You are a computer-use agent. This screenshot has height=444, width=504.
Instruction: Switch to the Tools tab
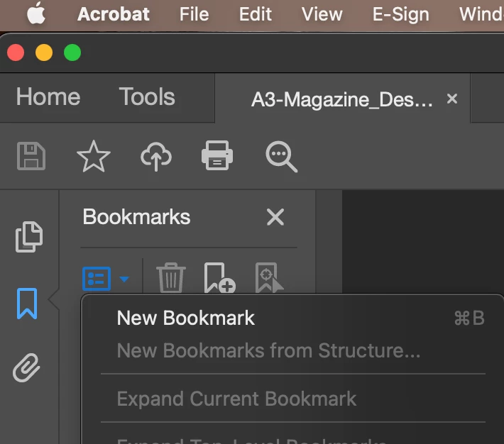click(x=147, y=96)
